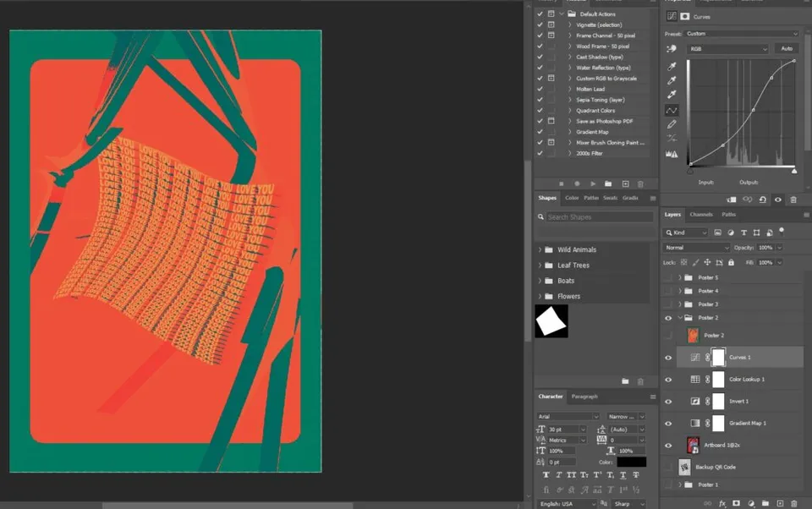Collapse the Poster 2 layer group

[x=680, y=318]
